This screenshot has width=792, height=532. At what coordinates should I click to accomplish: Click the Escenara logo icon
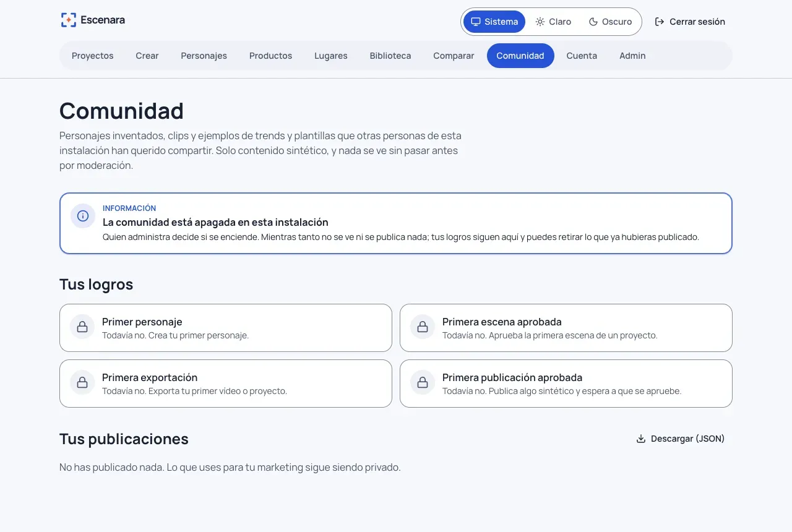(69, 20)
